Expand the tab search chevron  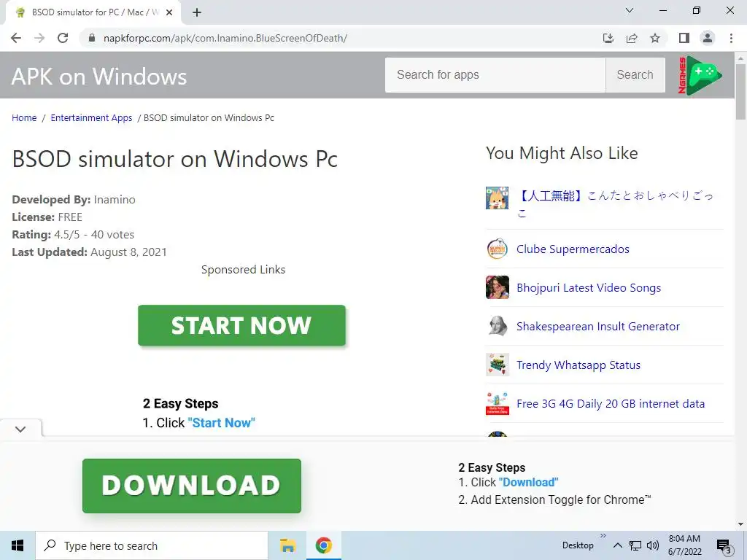[630, 10]
